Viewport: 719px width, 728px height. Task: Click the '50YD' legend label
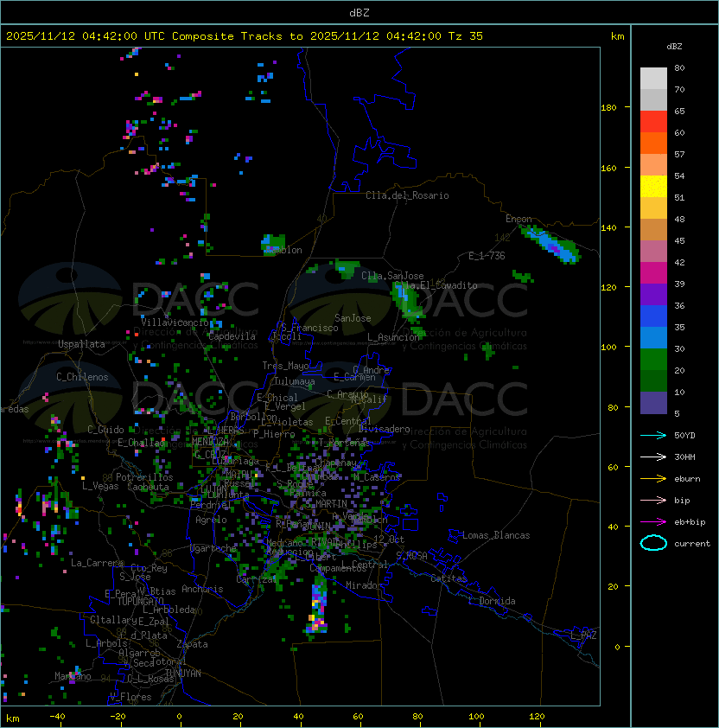684,436
